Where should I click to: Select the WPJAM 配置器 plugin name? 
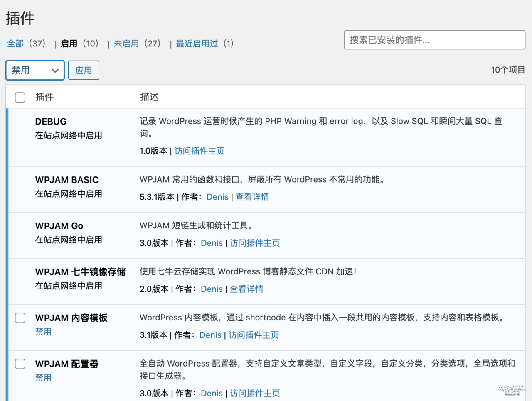[x=66, y=364]
